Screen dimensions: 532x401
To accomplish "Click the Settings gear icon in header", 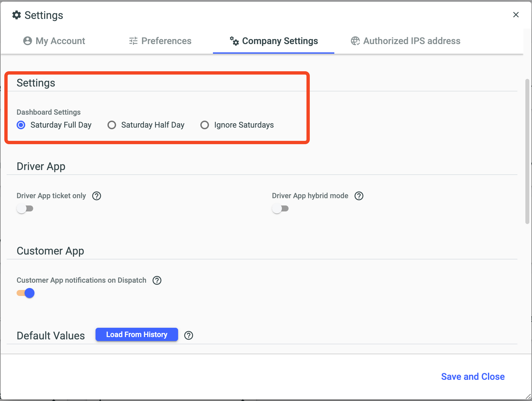I will (x=17, y=15).
